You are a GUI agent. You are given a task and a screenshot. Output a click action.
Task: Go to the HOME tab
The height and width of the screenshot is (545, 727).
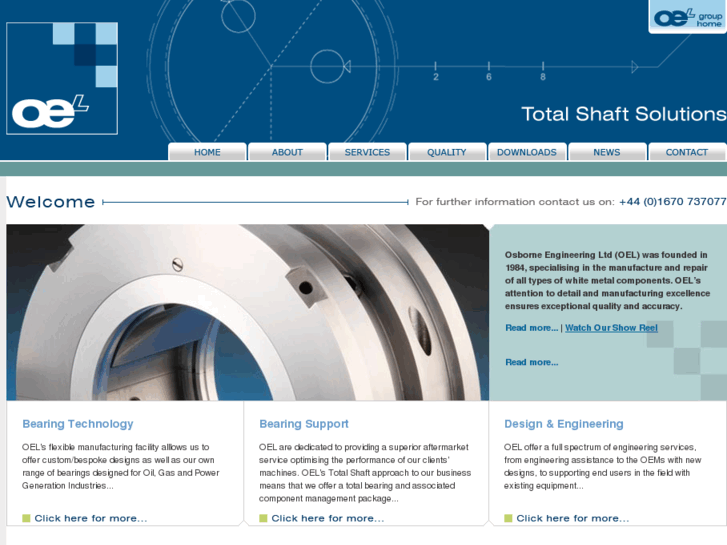pyautogui.click(x=207, y=152)
